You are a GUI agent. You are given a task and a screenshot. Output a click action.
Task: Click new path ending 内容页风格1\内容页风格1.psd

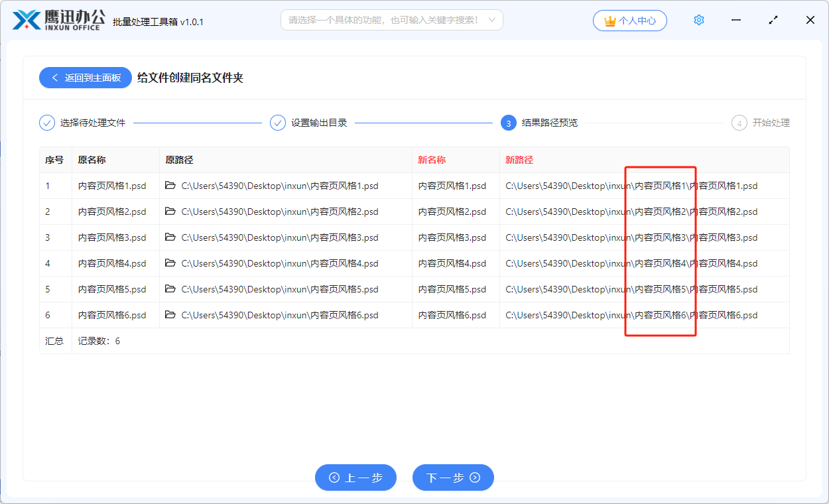pos(631,186)
